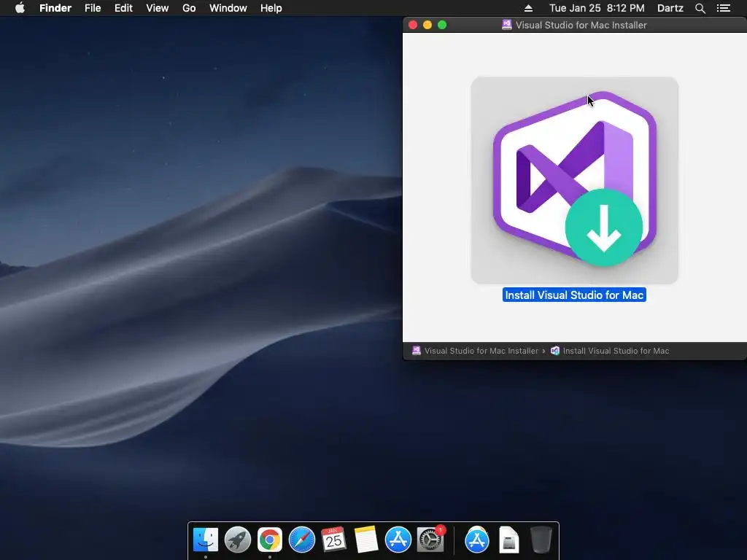Click the eject icon in menu bar

pos(528,8)
